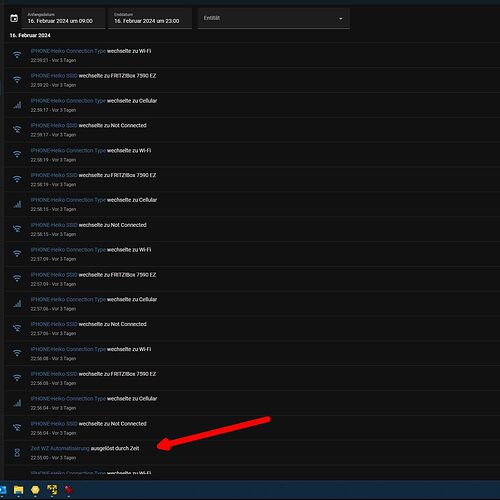
Task: Click the cellular signal icon of the 22:58:15 entry
Action: 17,204
